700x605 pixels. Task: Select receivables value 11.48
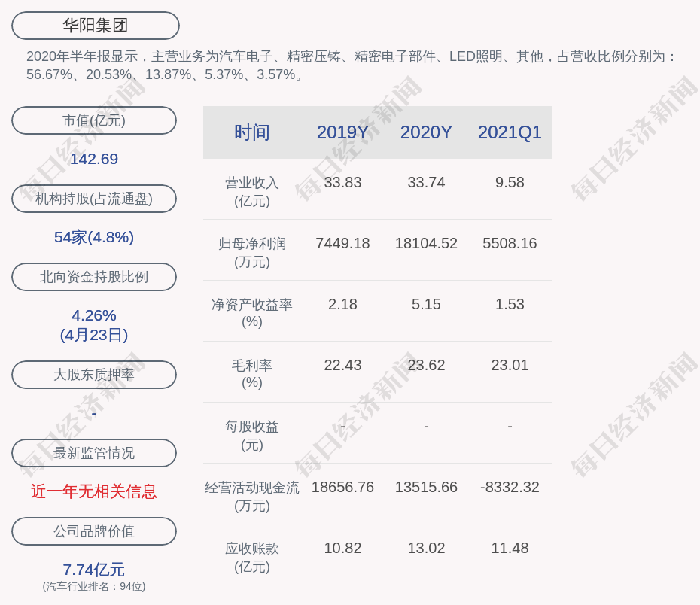pyautogui.click(x=510, y=548)
